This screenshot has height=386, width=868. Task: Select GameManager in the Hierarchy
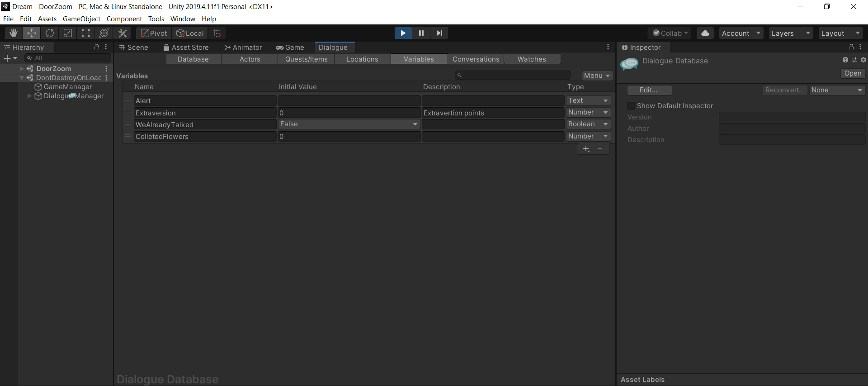[x=68, y=87]
